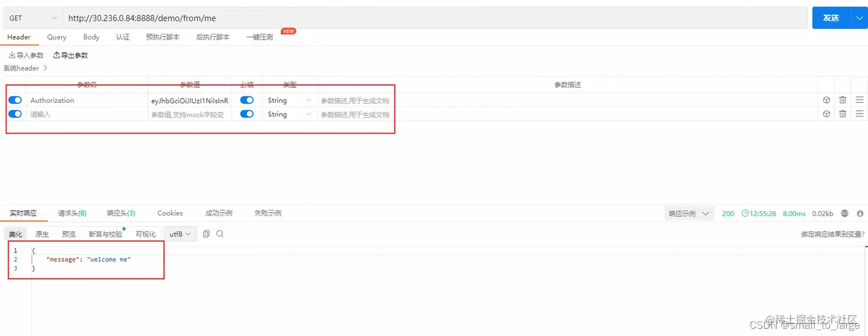Open the 预执行脚本 tab

pos(163,37)
